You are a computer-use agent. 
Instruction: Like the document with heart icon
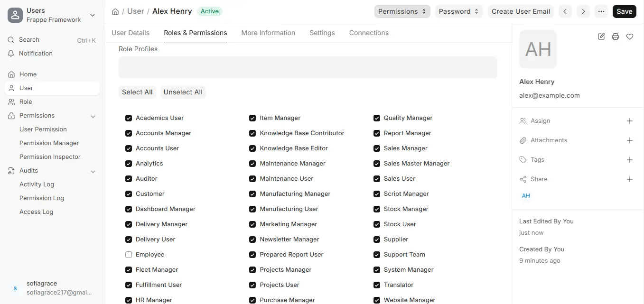pyautogui.click(x=630, y=37)
